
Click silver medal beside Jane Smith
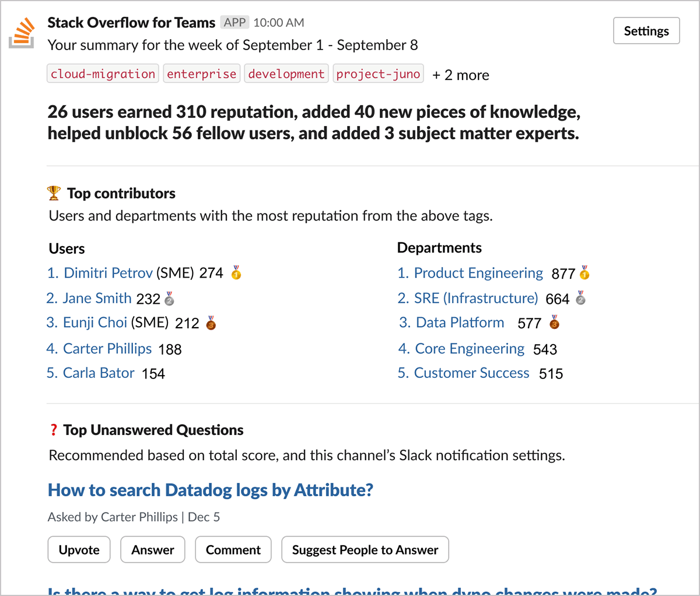(x=169, y=299)
